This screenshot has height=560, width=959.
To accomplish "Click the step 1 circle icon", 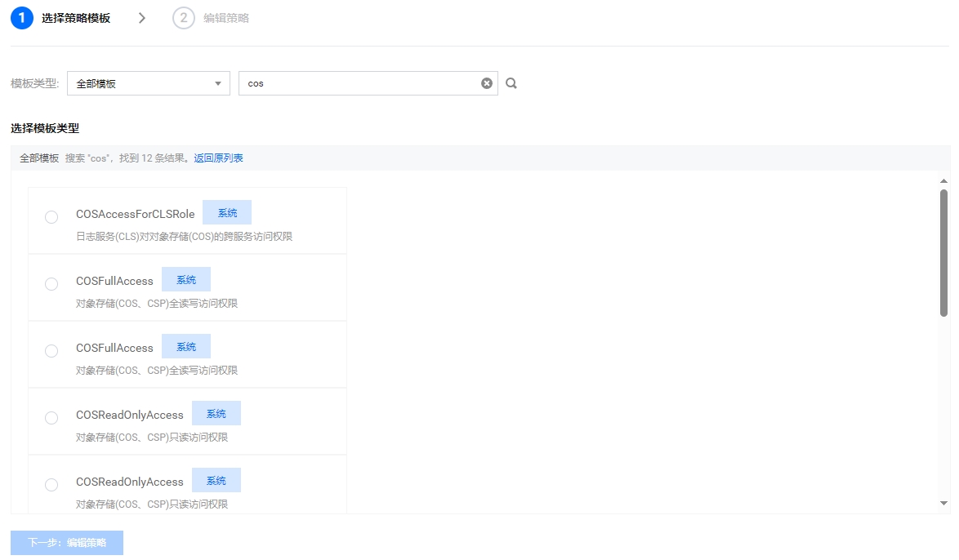I will coord(22,18).
